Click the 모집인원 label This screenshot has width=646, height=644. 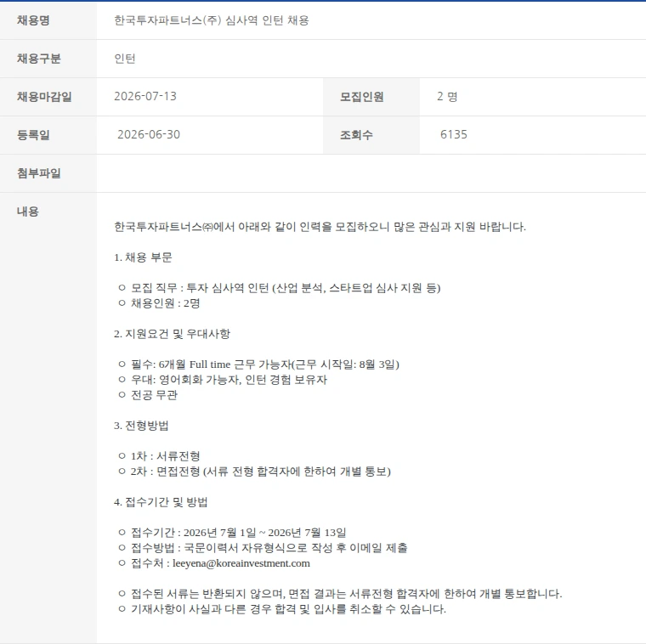[361, 97]
